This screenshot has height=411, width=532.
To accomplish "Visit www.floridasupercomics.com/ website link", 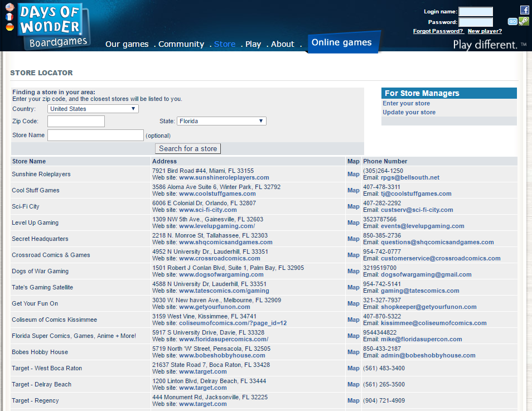I will [x=224, y=340].
